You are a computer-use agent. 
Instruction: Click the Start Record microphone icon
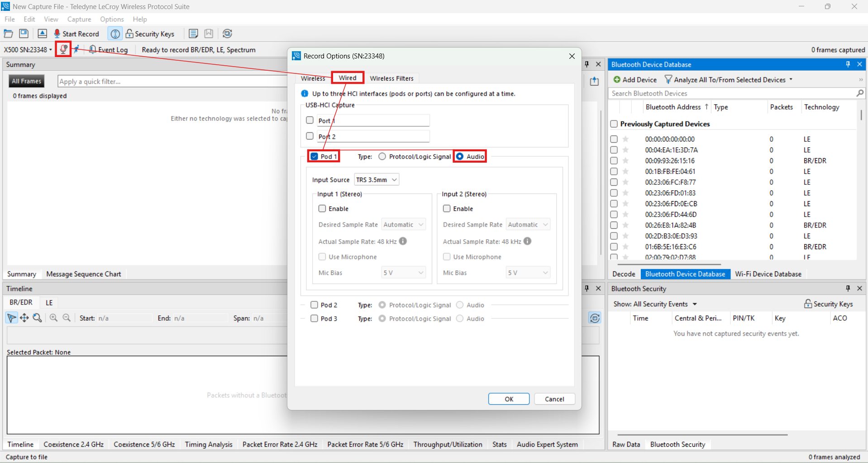click(x=57, y=34)
